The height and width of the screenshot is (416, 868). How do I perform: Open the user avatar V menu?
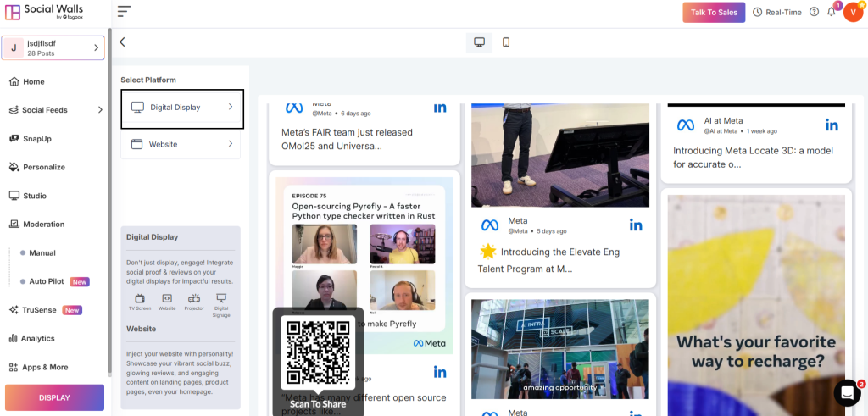click(853, 12)
